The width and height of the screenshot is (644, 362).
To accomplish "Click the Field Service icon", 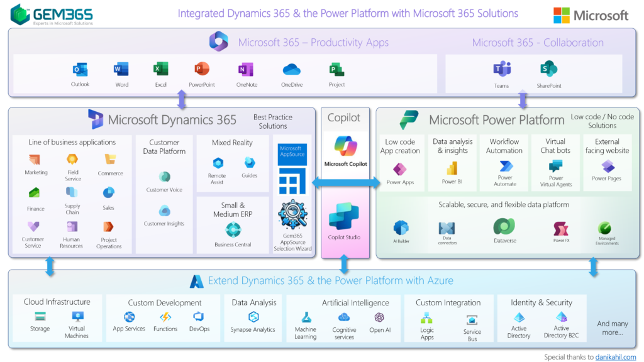I will (x=72, y=159).
